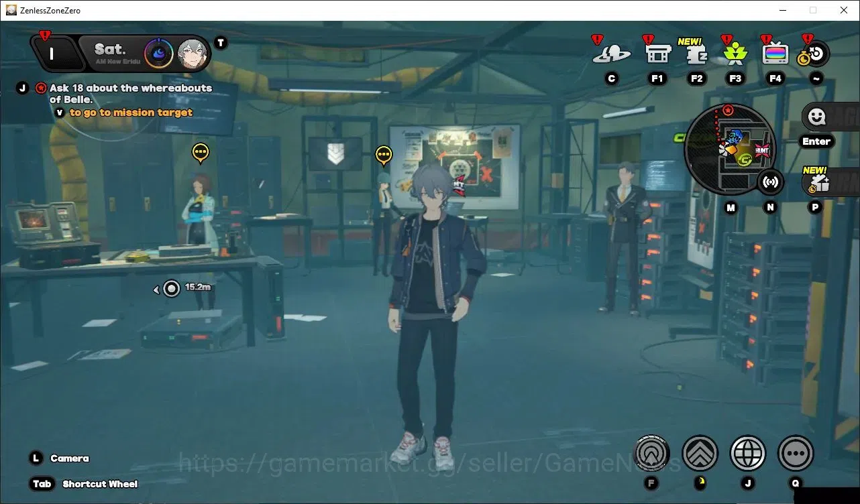Image resolution: width=860 pixels, height=504 pixels.
Task: Open the store icon labeled F1
Action: [657, 53]
